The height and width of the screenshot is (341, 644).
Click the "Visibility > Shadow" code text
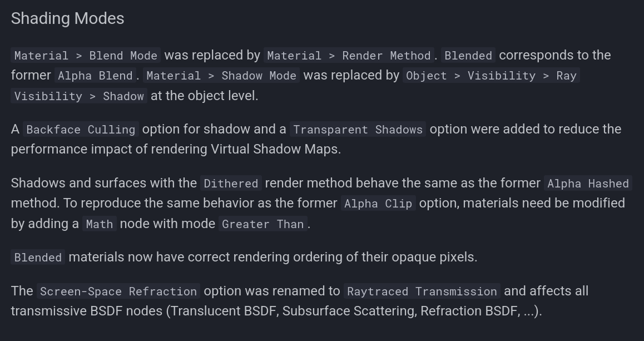(79, 96)
